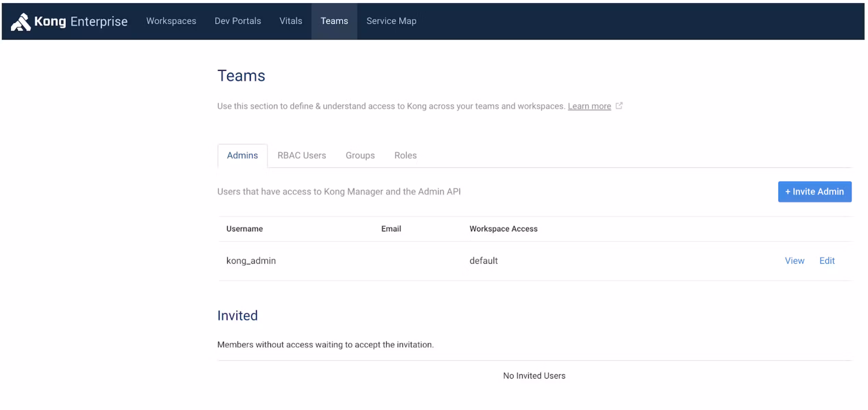Viewport: 868px width, 410px height.
Task: Open Service Map in the navbar
Action: [391, 21]
